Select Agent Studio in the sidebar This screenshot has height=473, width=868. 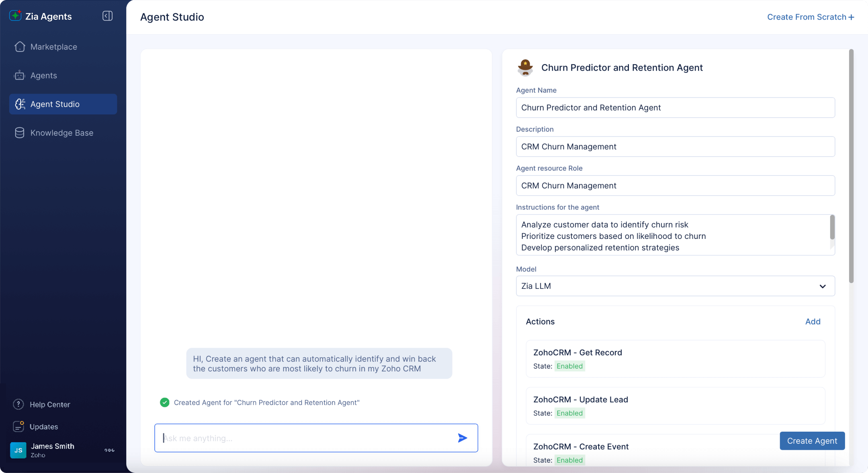point(62,104)
